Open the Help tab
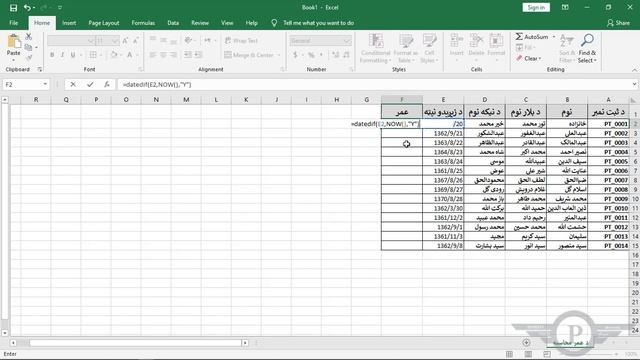The image size is (640, 360). click(251, 23)
